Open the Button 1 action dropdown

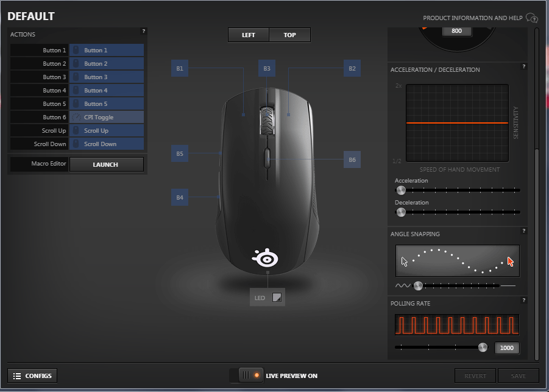click(x=107, y=50)
